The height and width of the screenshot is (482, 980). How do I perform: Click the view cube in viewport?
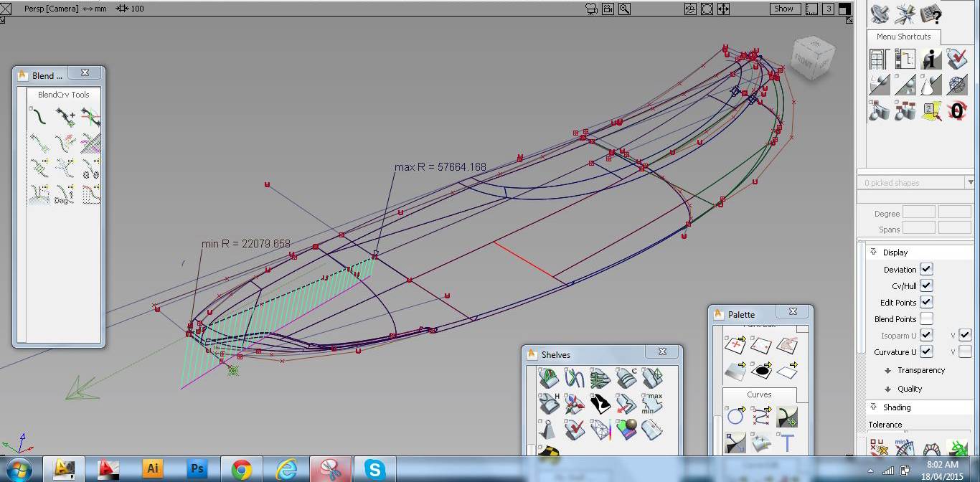[813, 59]
